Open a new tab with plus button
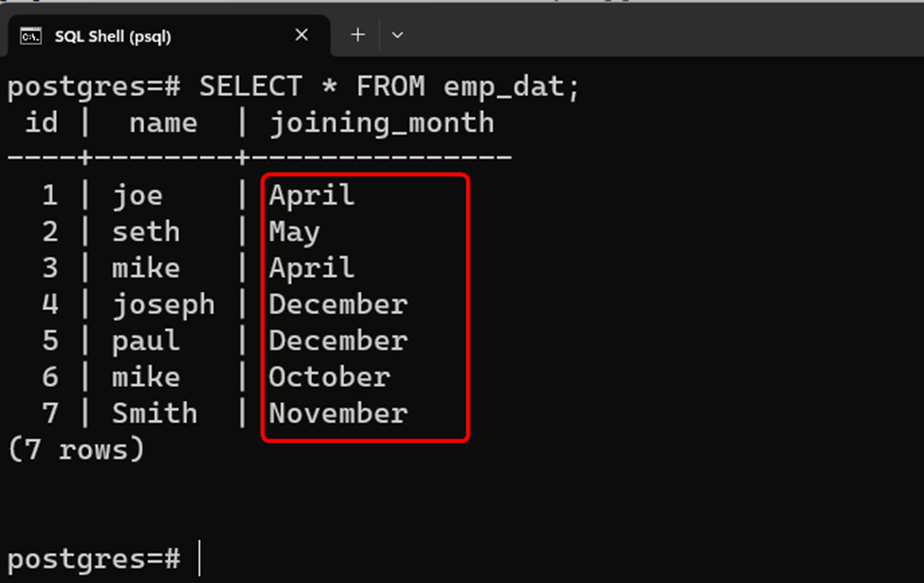 pyautogui.click(x=357, y=35)
